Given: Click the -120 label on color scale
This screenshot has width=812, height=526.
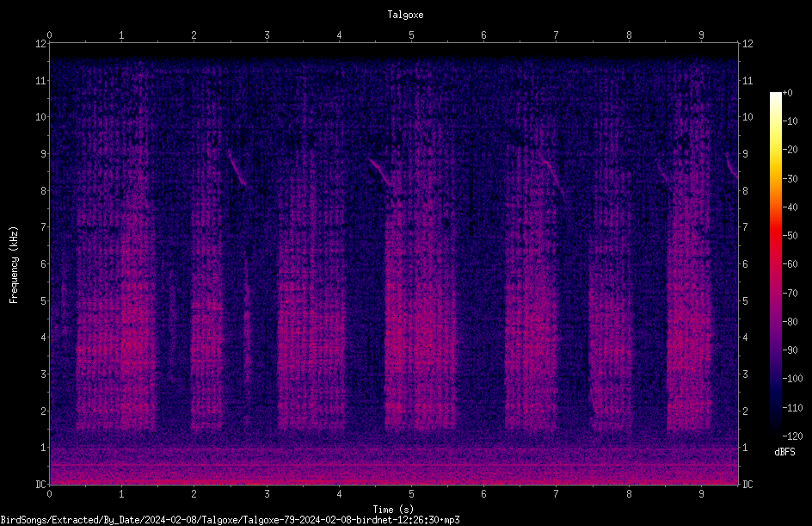Looking at the screenshot, I should (x=792, y=436).
